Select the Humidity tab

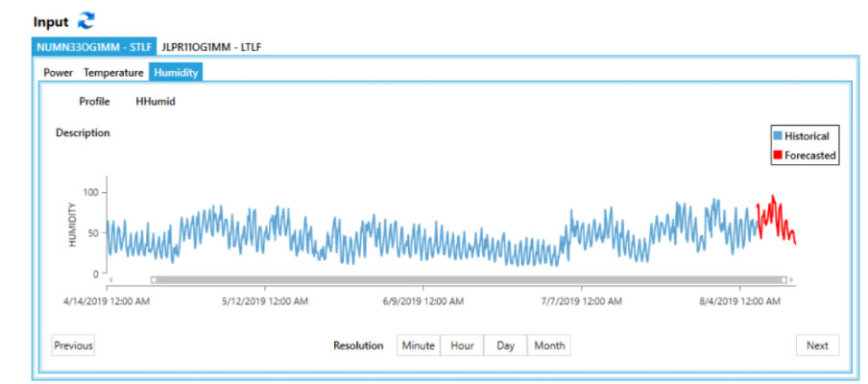[176, 72]
